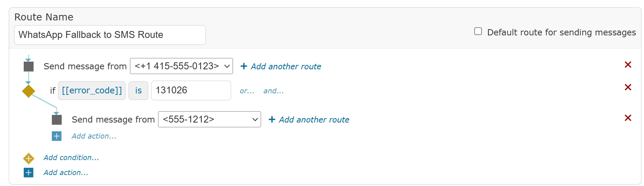Delete the first Send message row with red X
This screenshot has width=644, height=186.
tap(628, 65)
